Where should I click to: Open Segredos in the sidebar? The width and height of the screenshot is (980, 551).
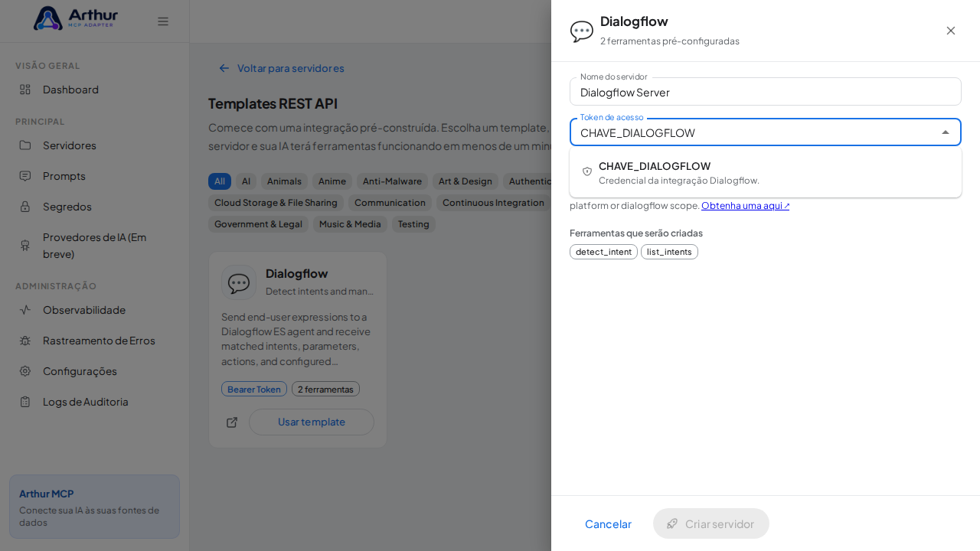[x=94, y=207]
